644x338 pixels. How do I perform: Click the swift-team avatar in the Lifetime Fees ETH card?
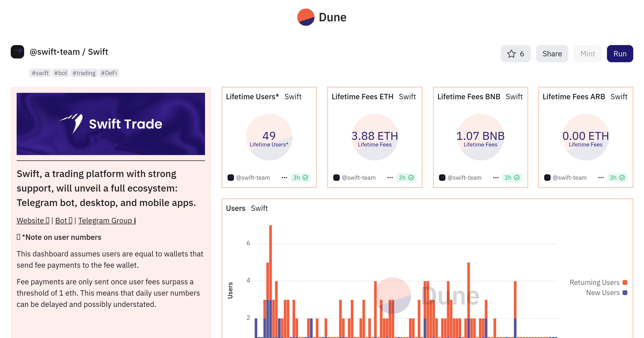(336, 178)
